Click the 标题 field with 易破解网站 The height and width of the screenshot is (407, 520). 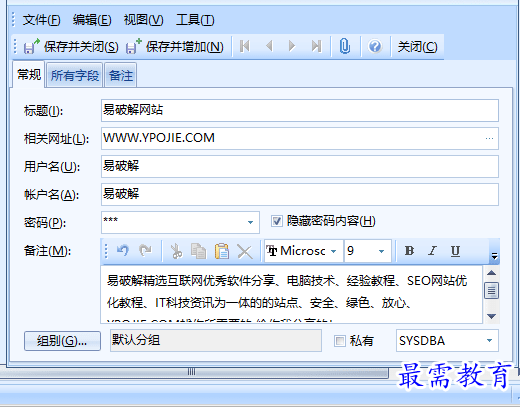click(x=300, y=110)
